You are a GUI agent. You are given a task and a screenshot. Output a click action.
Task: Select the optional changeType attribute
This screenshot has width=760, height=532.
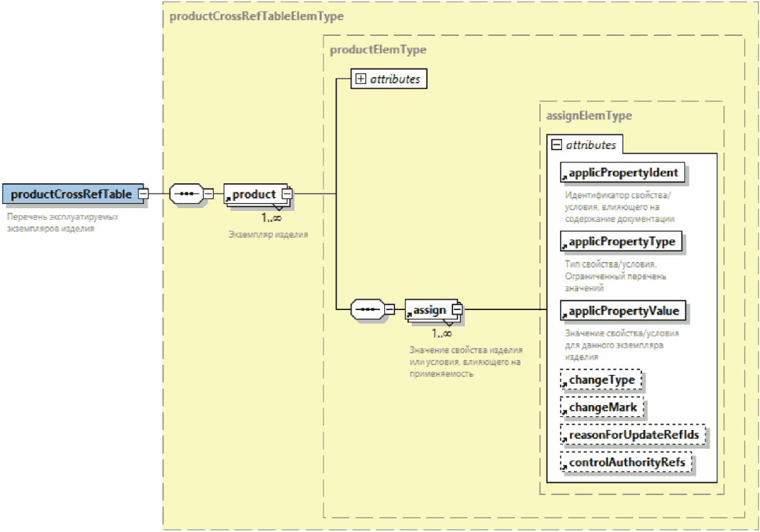coord(601,380)
